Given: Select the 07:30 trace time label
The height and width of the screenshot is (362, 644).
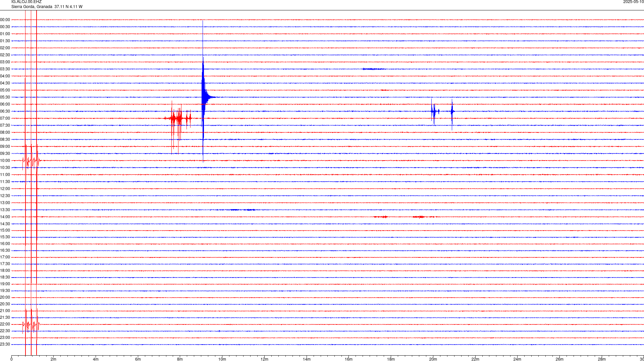Looking at the screenshot, I should (5, 125).
